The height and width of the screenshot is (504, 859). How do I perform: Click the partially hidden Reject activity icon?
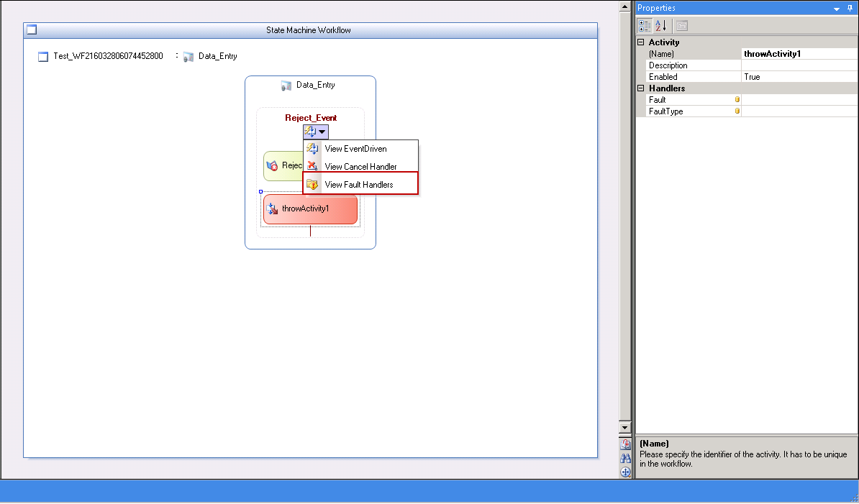point(272,165)
